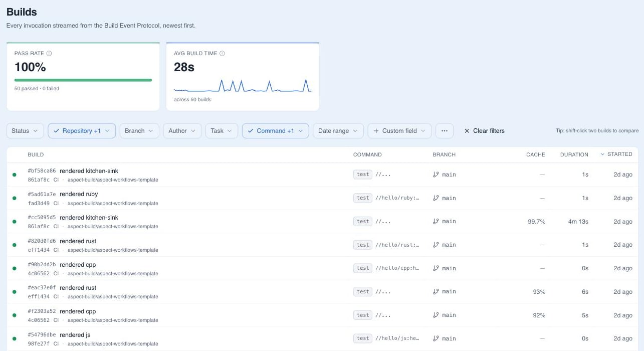Screen dimensions: 644x351
Task: Click the 100% pass rate value
Action: pos(30,67)
